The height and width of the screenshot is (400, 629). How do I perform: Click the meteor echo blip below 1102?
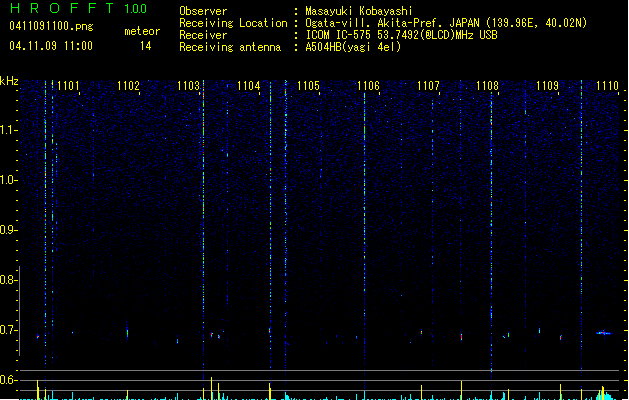click(x=127, y=333)
